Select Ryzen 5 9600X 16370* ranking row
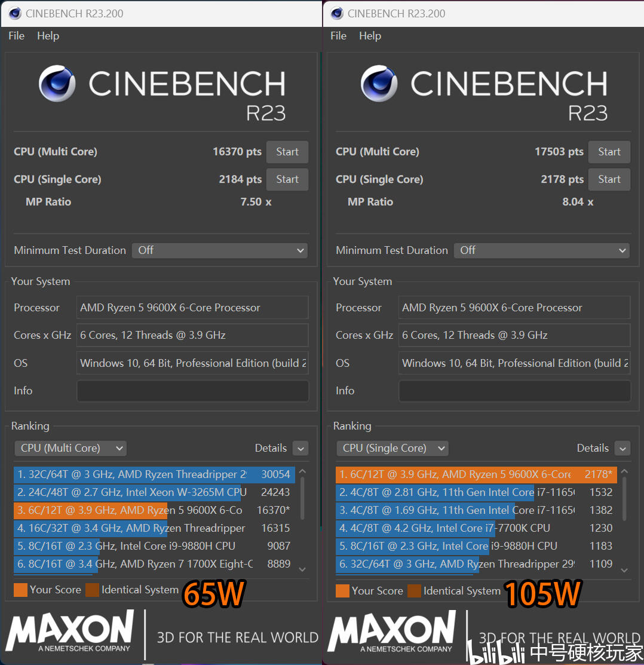This screenshot has width=644, height=665. coord(154,510)
